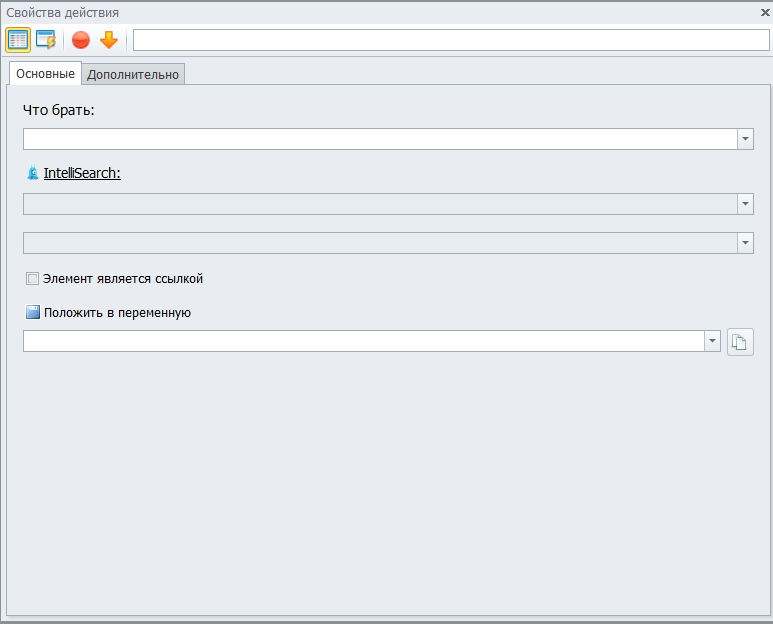
Task: Click the orange down arrow icon
Action: (109, 40)
